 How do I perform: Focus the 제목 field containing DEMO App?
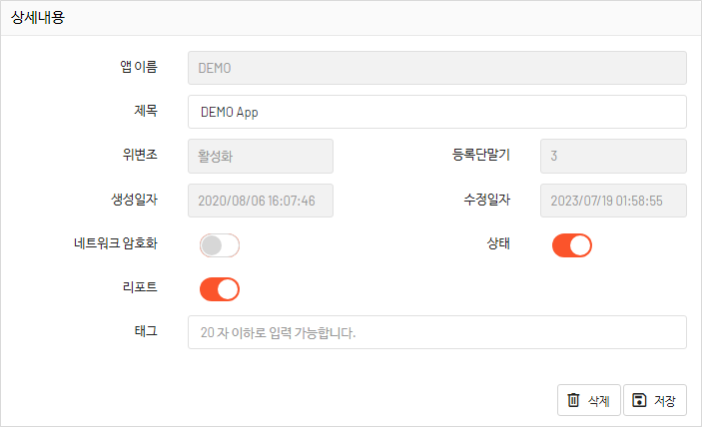point(437,112)
